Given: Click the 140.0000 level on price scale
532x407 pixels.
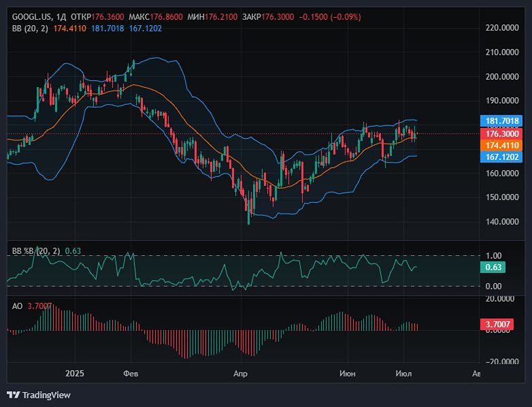Looking at the screenshot, I should pyautogui.click(x=503, y=222).
